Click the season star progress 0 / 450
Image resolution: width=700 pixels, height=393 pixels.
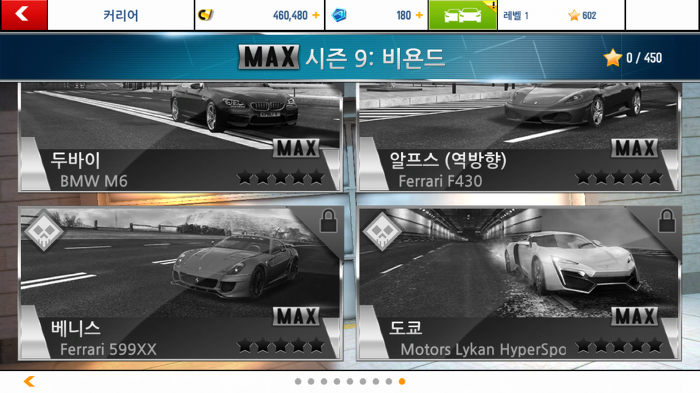(633, 58)
